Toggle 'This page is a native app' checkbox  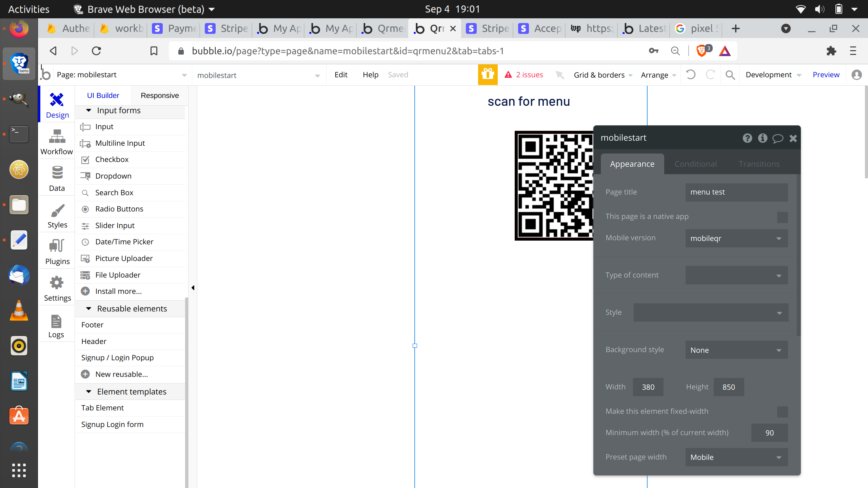pos(782,217)
